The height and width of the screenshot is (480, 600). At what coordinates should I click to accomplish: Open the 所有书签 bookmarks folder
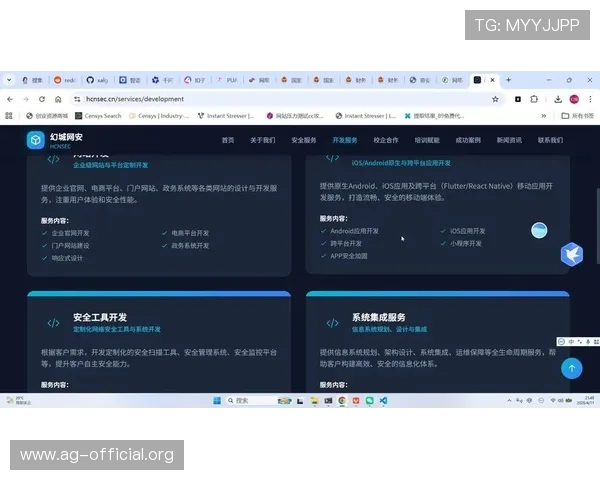coord(577,116)
